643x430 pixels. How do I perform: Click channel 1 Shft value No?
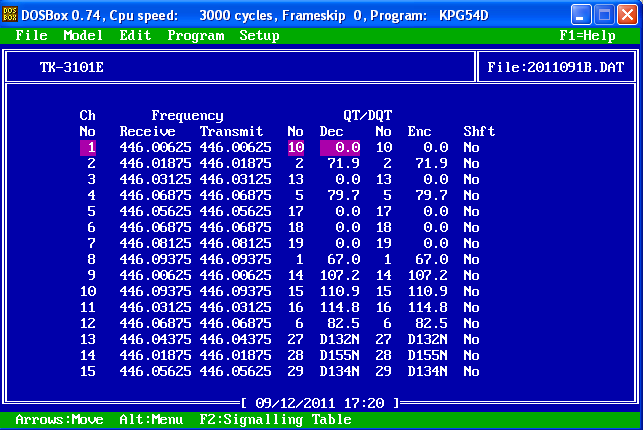pos(472,148)
